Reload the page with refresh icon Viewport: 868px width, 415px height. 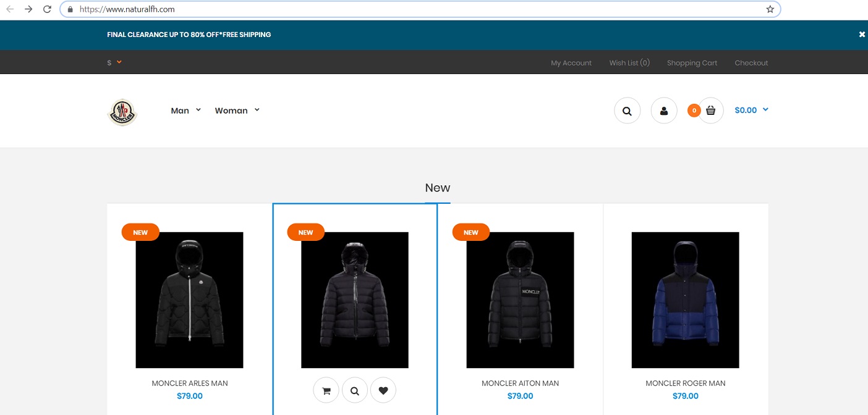[47, 9]
